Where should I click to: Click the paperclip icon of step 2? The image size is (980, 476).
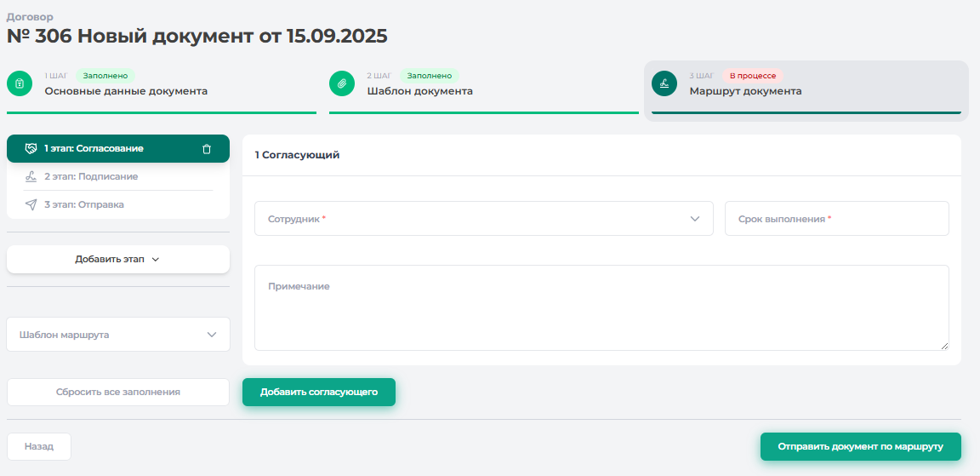click(x=341, y=83)
